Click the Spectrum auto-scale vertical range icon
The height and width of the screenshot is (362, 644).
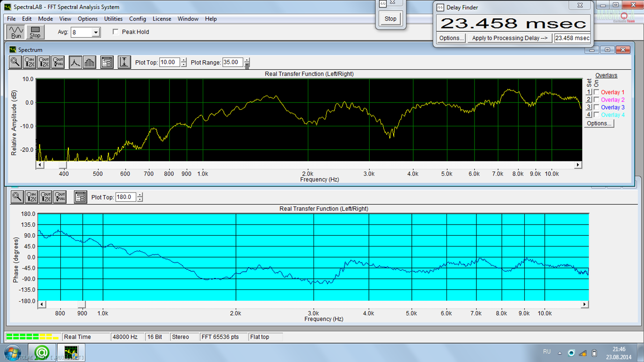[124, 62]
